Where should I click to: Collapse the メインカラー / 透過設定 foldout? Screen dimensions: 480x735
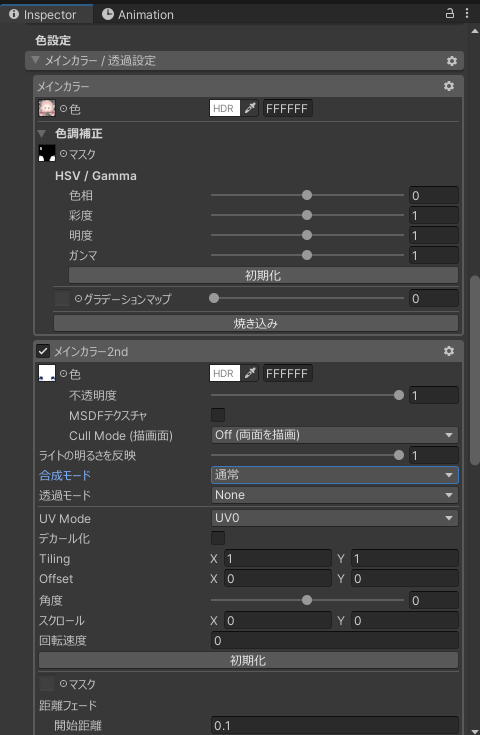click(35, 60)
